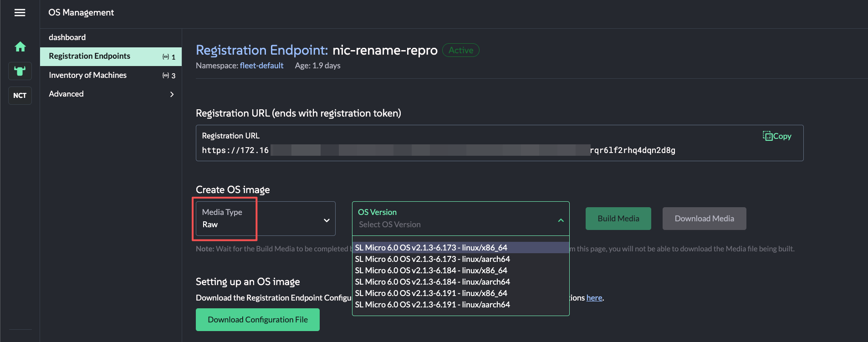Click the Build Media button
Viewport: 868px width, 342px height.
click(618, 219)
